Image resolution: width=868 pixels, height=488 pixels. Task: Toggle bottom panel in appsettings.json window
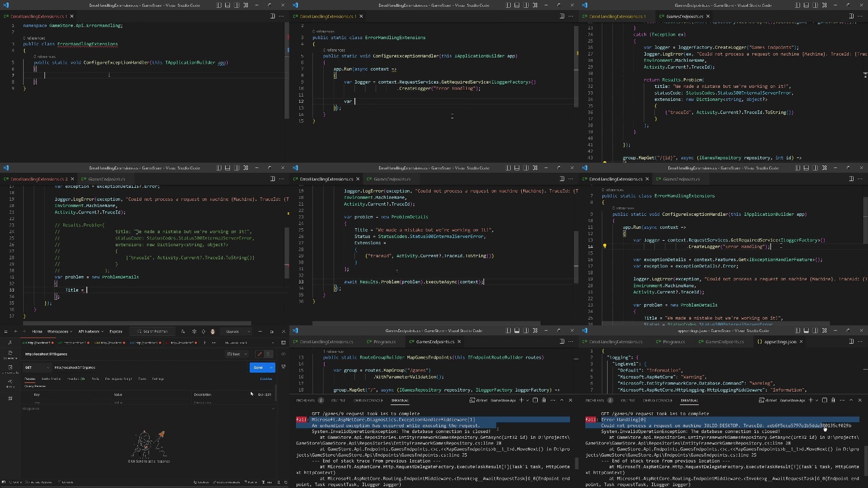(806, 331)
